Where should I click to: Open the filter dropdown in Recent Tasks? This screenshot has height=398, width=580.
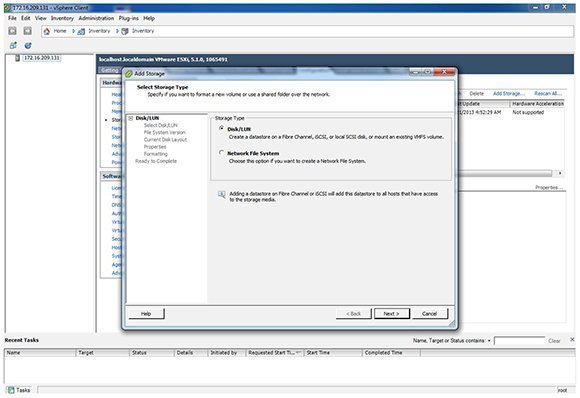[489, 341]
